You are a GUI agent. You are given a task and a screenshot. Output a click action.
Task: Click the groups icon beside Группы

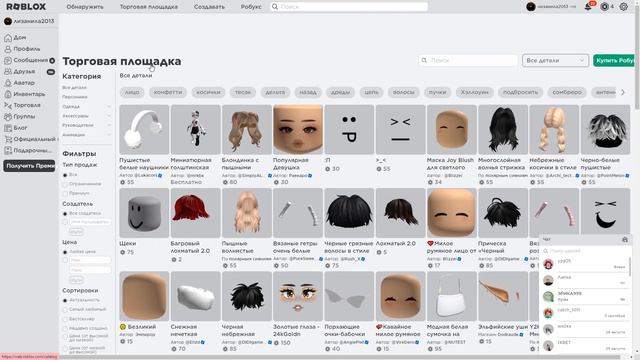click(8, 116)
